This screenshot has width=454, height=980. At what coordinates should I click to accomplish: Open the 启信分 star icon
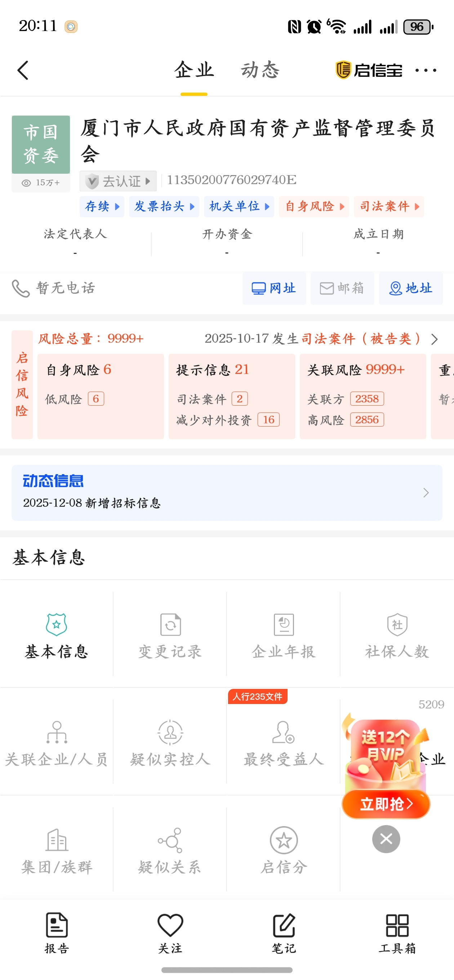pos(284,840)
